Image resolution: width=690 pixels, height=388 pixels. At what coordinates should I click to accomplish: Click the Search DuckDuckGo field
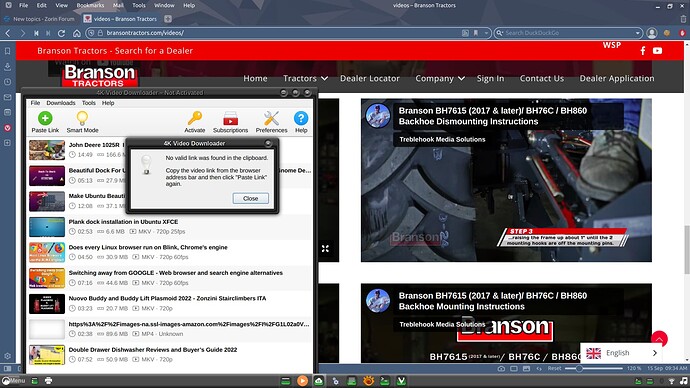click(x=568, y=33)
